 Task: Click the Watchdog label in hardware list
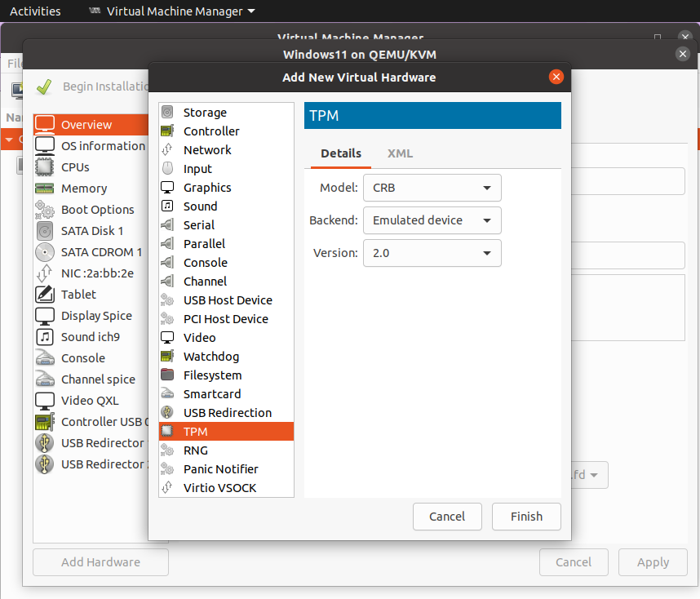click(211, 357)
